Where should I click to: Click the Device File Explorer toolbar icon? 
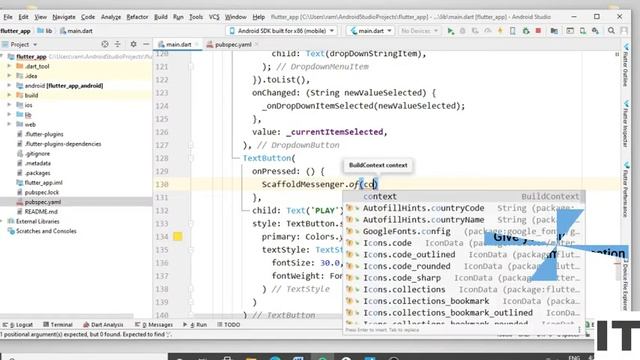coord(570,31)
